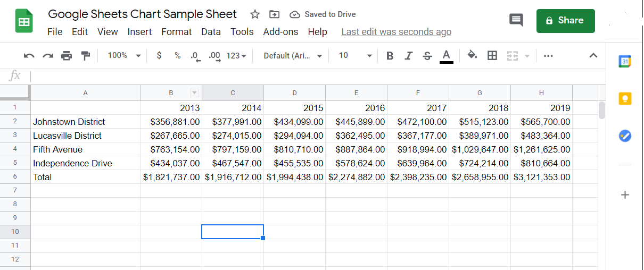Undo the last action
The image size is (644, 270).
29,55
